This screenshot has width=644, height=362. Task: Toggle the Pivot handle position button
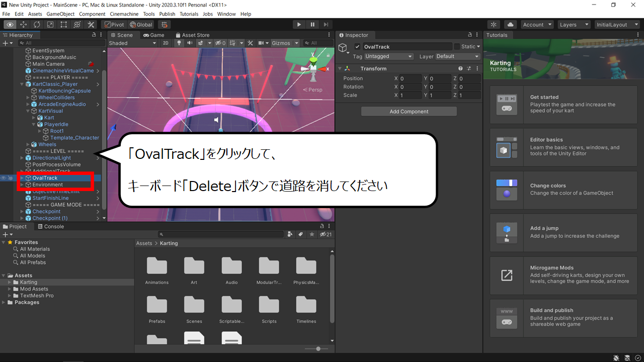(x=114, y=25)
